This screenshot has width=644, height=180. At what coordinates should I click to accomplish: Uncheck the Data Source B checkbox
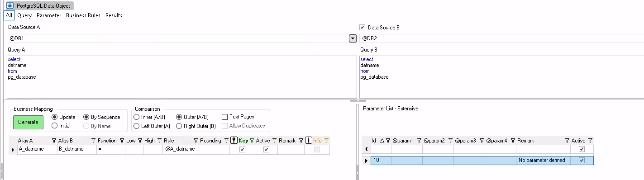point(362,28)
